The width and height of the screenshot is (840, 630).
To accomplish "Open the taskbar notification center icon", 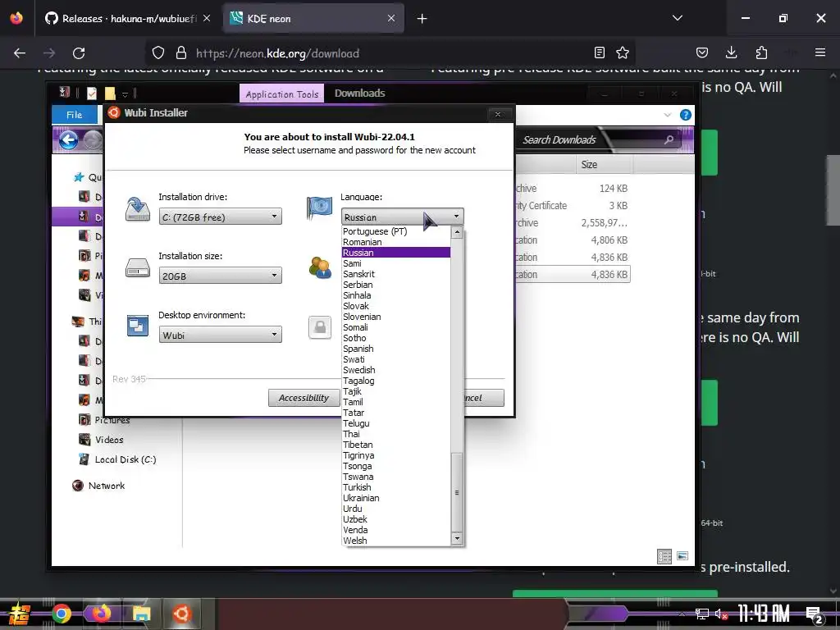I will 815,614.
